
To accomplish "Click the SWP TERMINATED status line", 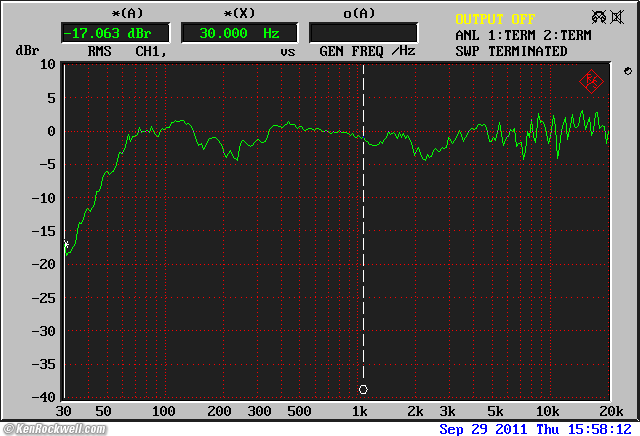I will (x=511, y=51).
